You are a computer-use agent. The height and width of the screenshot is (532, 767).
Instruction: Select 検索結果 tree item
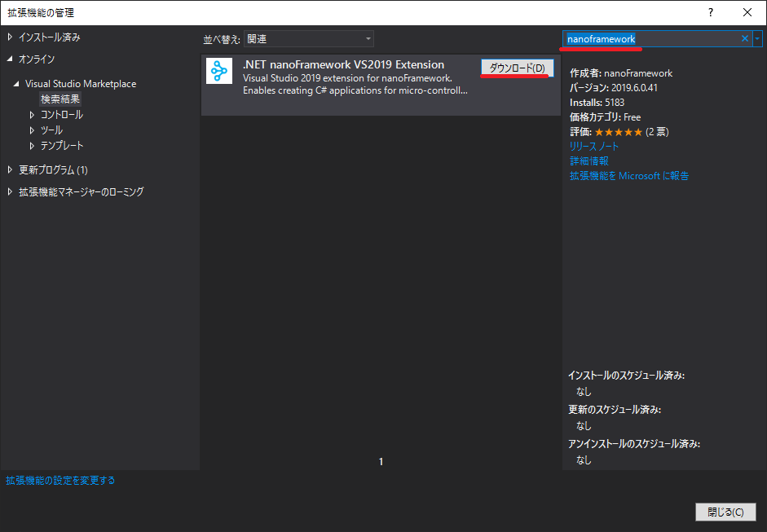click(x=60, y=99)
